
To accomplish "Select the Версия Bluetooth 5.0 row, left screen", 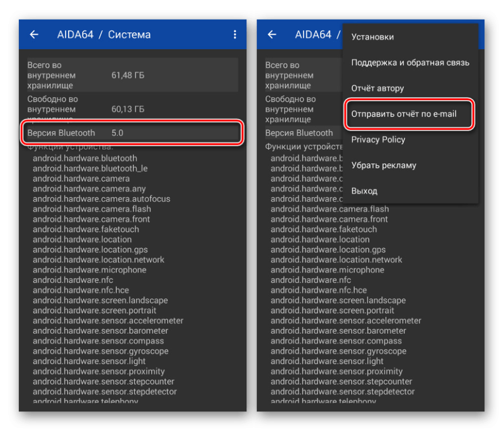I will coord(132,133).
